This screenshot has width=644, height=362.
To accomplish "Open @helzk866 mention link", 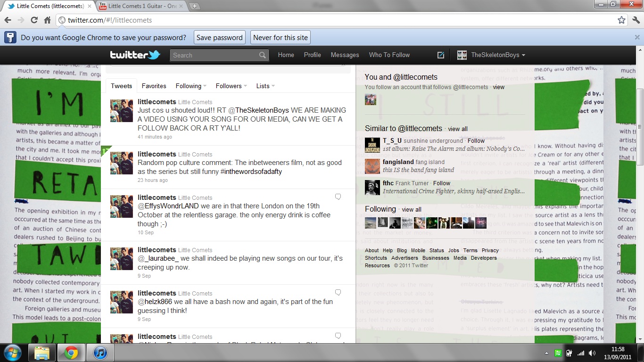I will coord(155,302).
